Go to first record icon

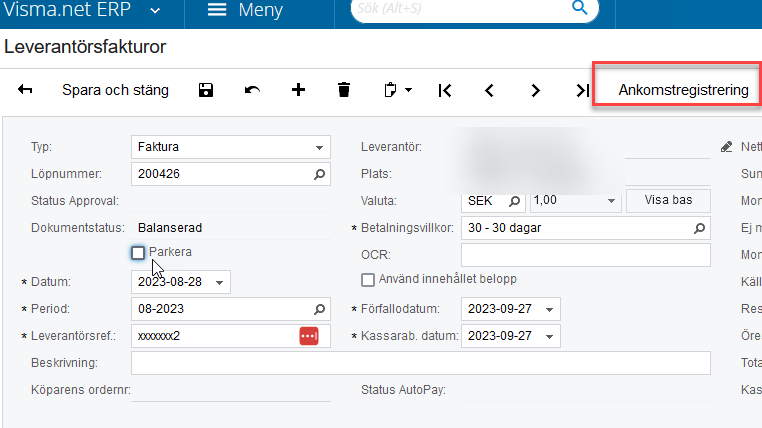[x=445, y=90]
